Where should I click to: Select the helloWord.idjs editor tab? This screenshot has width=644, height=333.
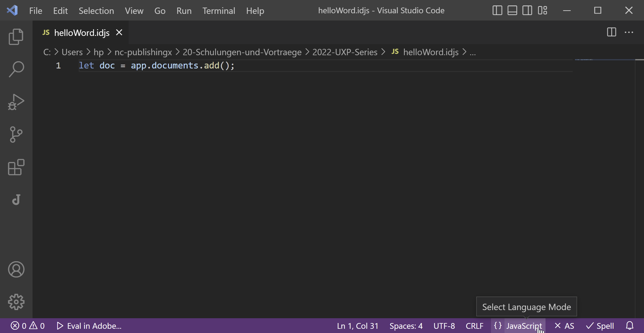click(81, 33)
